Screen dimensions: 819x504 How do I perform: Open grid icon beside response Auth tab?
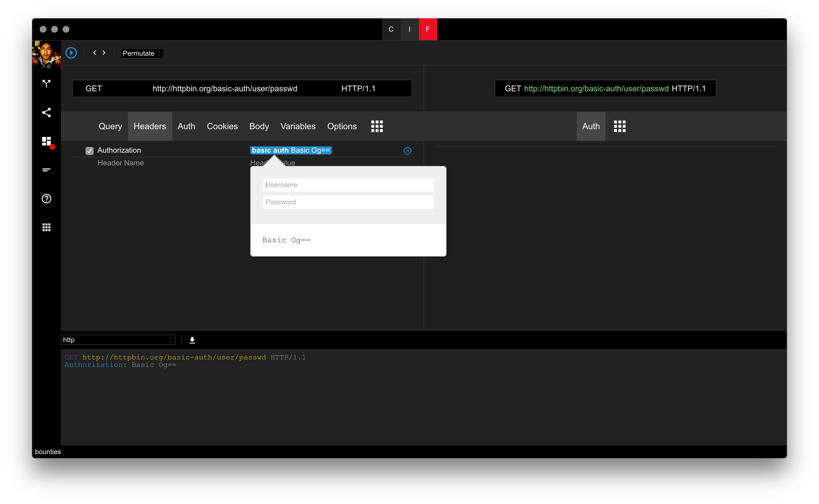pyautogui.click(x=620, y=126)
